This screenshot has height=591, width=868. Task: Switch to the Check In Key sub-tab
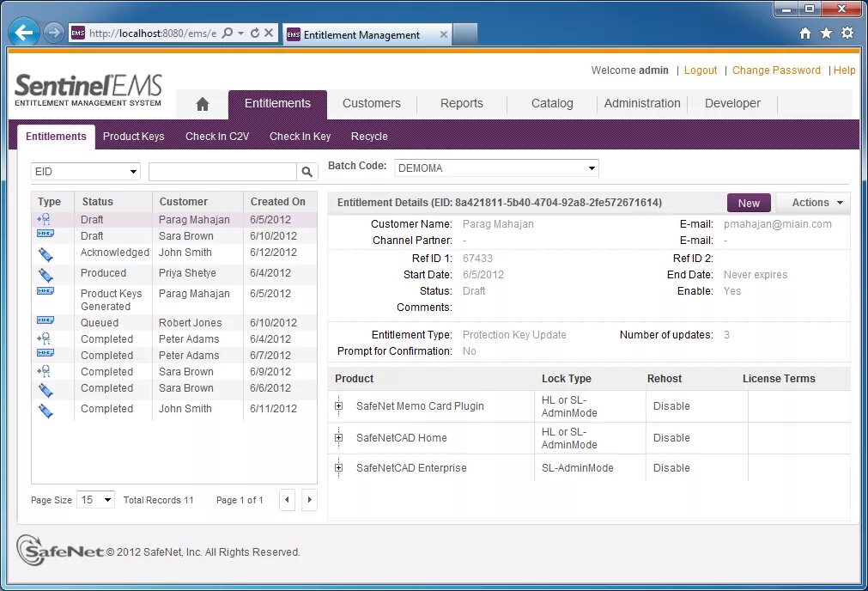coord(300,137)
